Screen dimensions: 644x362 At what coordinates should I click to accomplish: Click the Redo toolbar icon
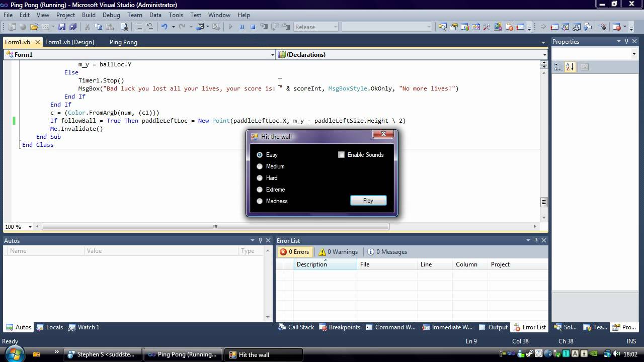[x=182, y=27]
